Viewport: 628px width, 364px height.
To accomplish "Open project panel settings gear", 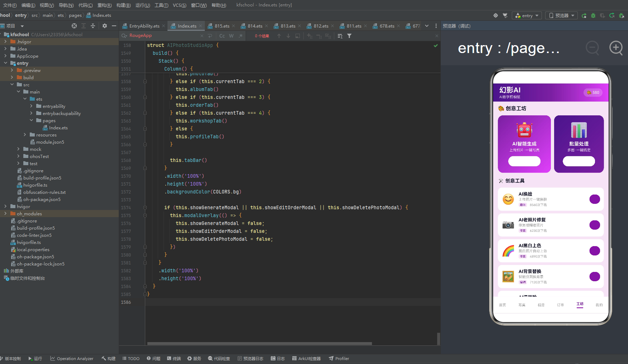I will (105, 26).
